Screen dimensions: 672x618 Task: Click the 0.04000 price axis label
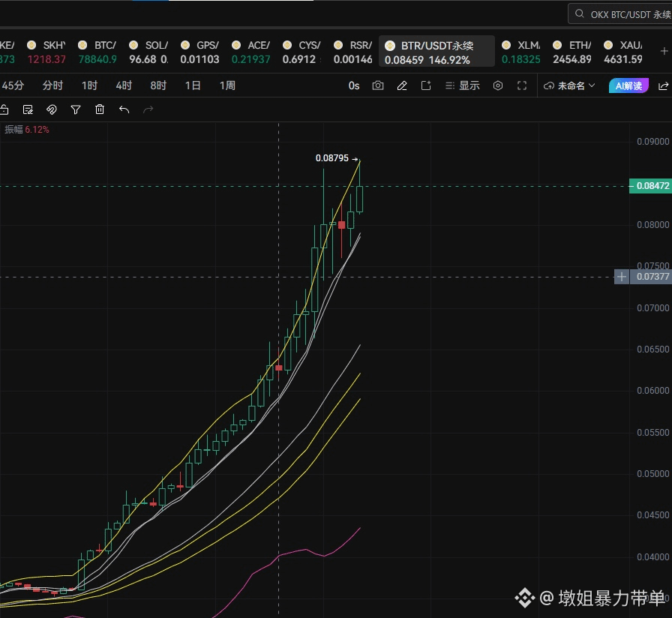[652, 556]
